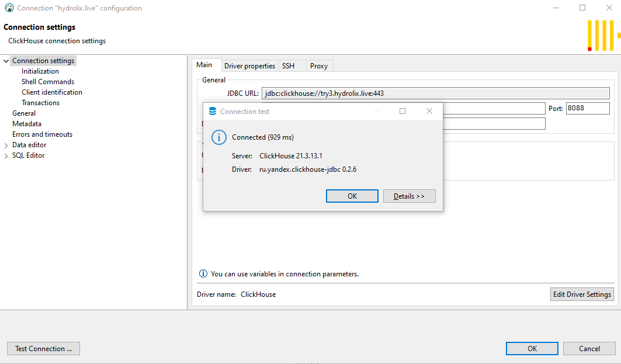The width and height of the screenshot is (621, 364).
Task: Collapse the Connection settings tree node
Action: click(6, 61)
